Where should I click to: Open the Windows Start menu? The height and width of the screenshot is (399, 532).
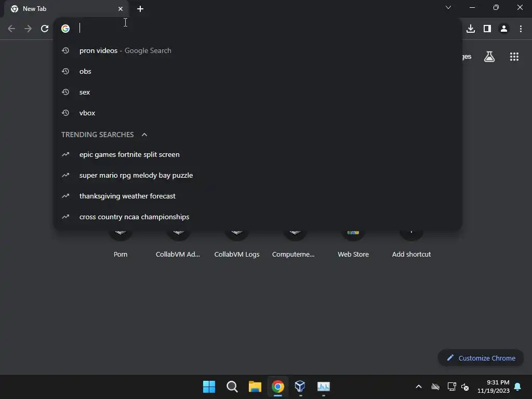(x=209, y=387)
